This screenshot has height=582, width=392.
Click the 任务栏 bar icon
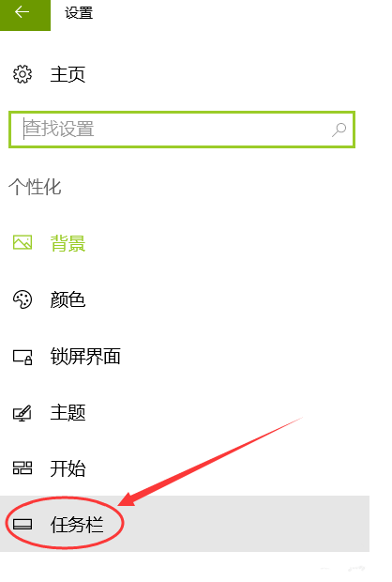point(23,524)
